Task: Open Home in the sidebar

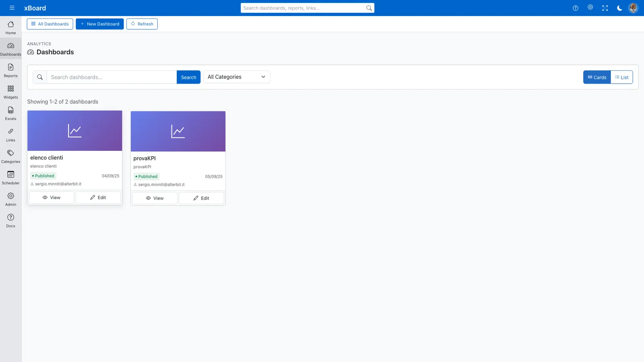Action: tap(11, 27)
